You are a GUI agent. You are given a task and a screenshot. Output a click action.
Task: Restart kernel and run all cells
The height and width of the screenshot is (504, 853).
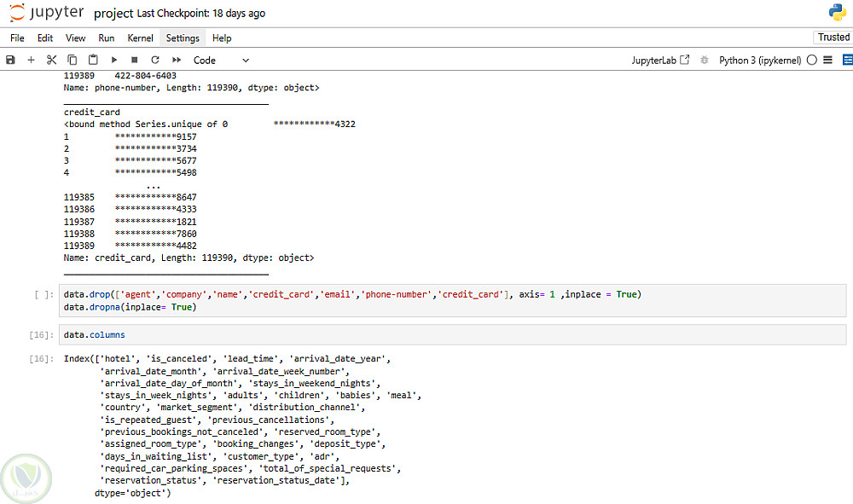(177, 61)
